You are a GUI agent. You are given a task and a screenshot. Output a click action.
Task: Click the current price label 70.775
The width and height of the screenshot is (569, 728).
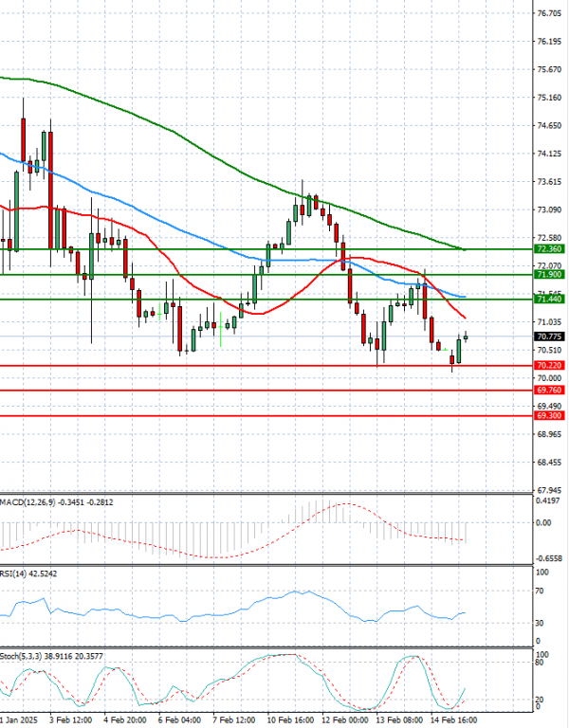click(549, 337)
